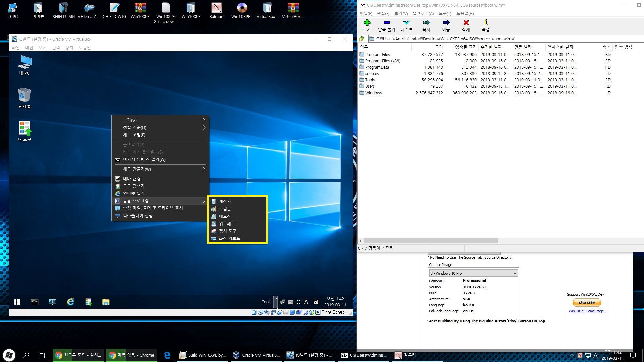
Task: Click the Donate button
Action: click(x=586, y=302)
